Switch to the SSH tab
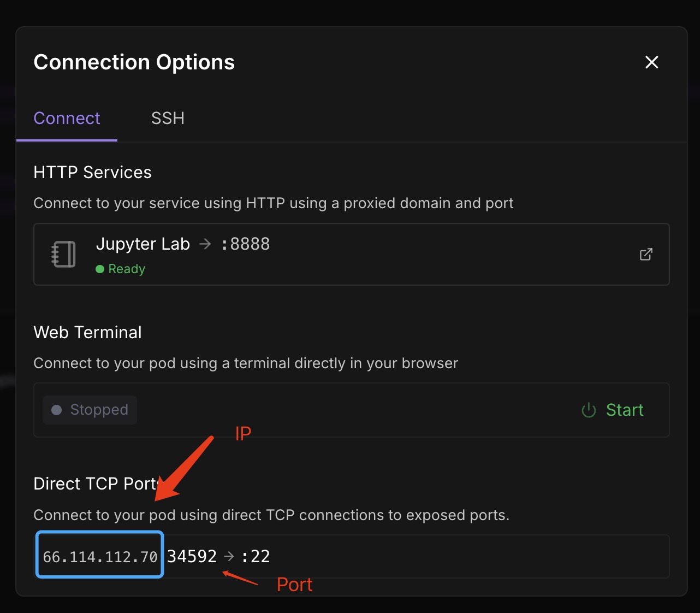The image size is (700, 613). [168, 118]
